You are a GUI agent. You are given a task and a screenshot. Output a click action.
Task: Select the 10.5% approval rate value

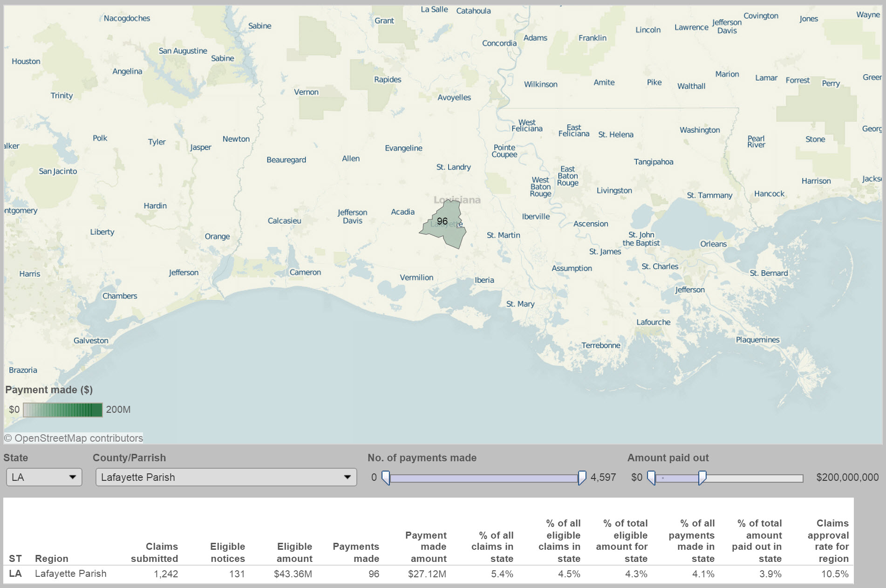(835, 574)
